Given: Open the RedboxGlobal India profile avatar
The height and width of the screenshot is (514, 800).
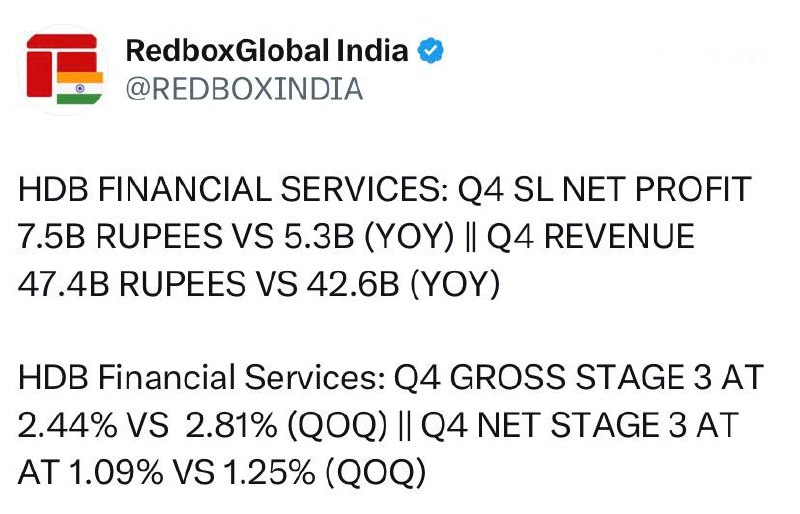Looking at the screenshot, I should 63,68.
